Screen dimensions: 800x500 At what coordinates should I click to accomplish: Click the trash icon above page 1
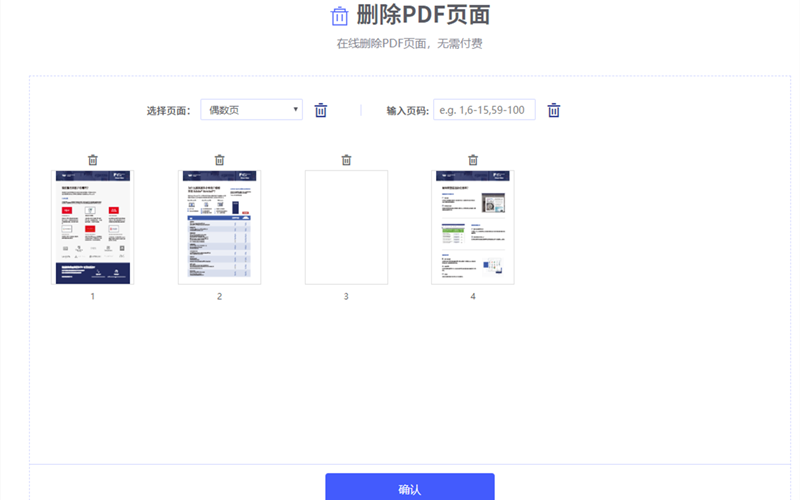point(93,160)
